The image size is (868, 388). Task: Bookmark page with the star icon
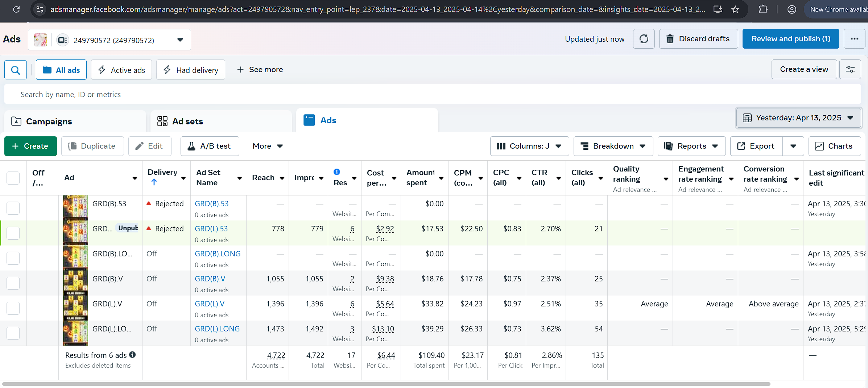click(735, 9)
